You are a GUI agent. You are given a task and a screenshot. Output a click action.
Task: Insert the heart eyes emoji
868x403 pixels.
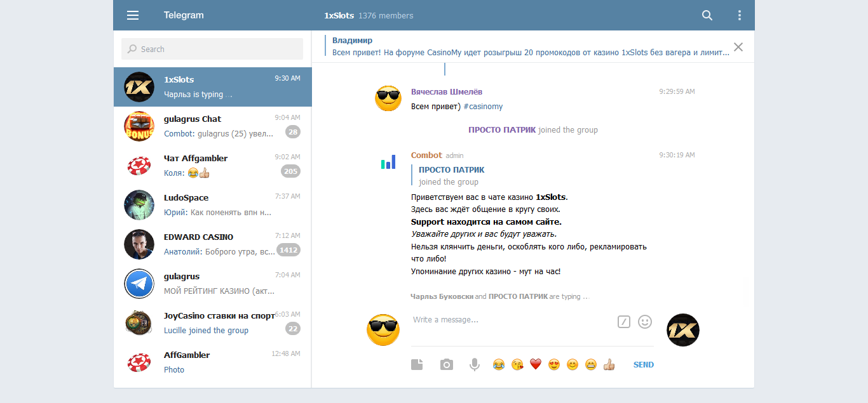(554, 364)
